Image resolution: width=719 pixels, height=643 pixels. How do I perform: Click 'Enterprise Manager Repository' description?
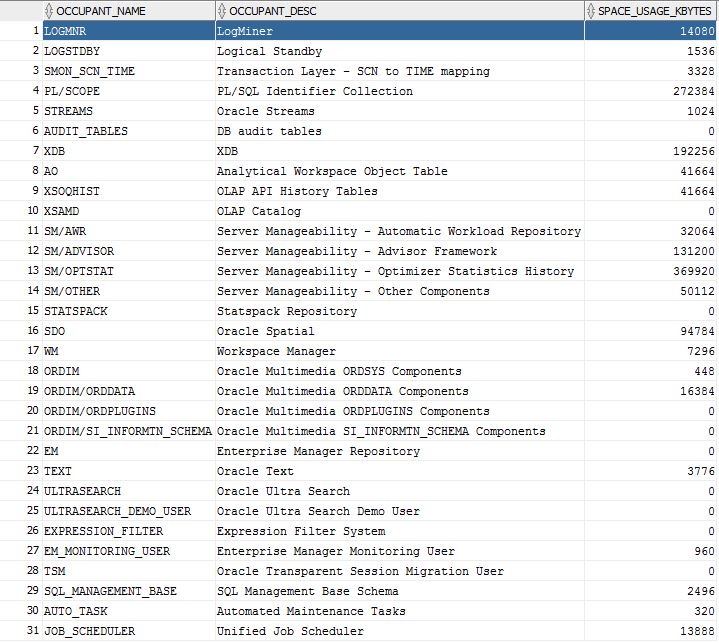400,451
